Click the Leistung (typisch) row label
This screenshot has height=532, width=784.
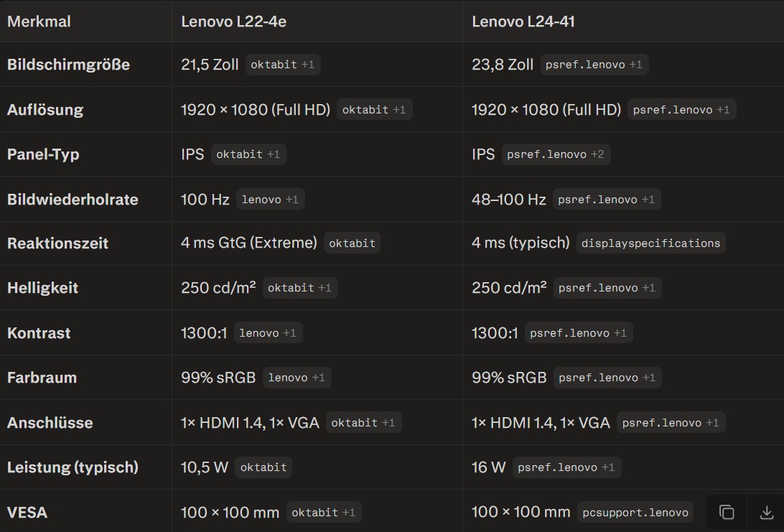click(73, 467)
